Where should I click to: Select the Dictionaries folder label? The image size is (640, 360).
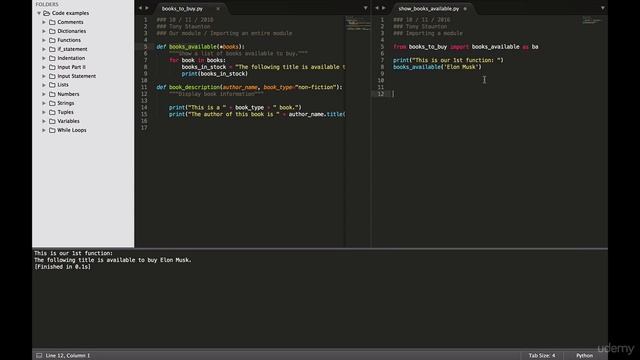(x=71, y=31)
